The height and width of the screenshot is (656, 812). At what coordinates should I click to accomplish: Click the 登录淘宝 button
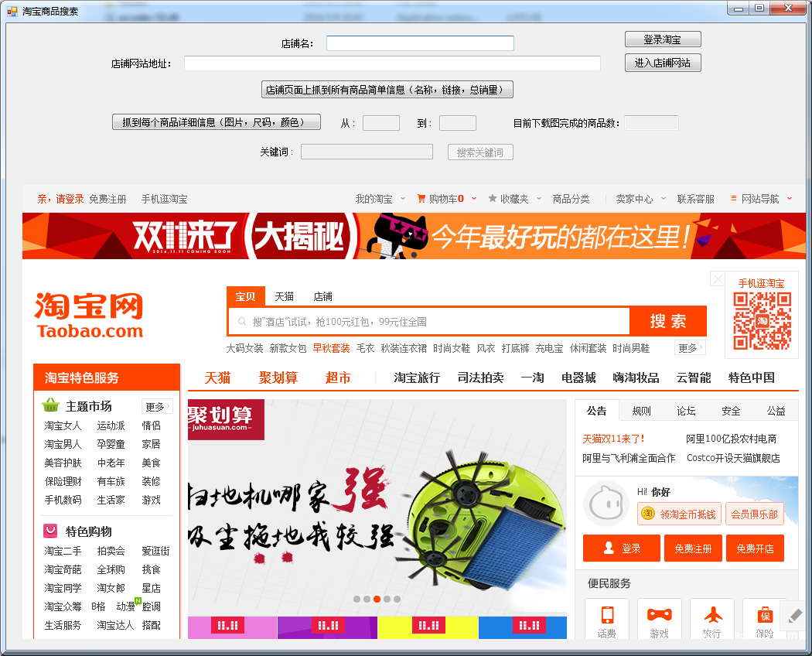[663, 39]
